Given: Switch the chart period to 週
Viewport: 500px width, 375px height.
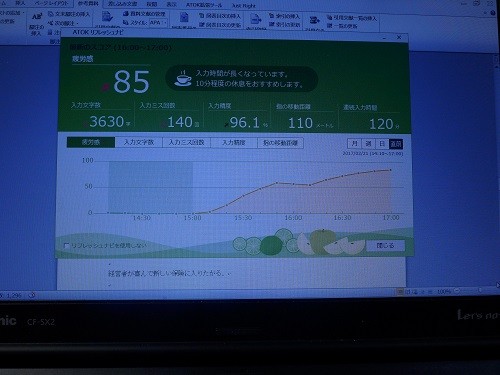Looking at the screenshot, I should [x=368, y=144].
